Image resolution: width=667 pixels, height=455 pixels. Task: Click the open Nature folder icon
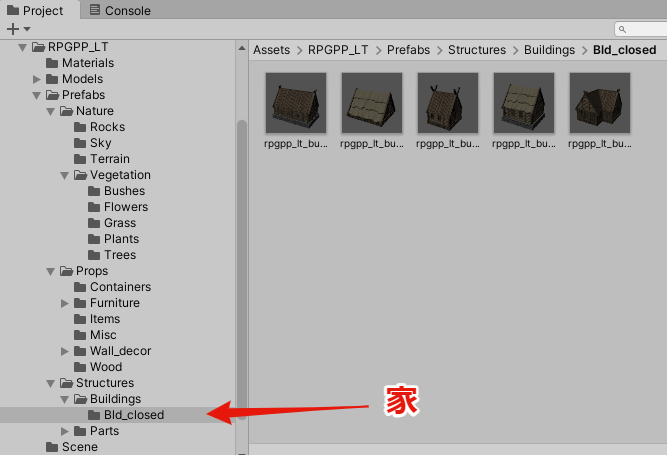[x=66, y=111]
